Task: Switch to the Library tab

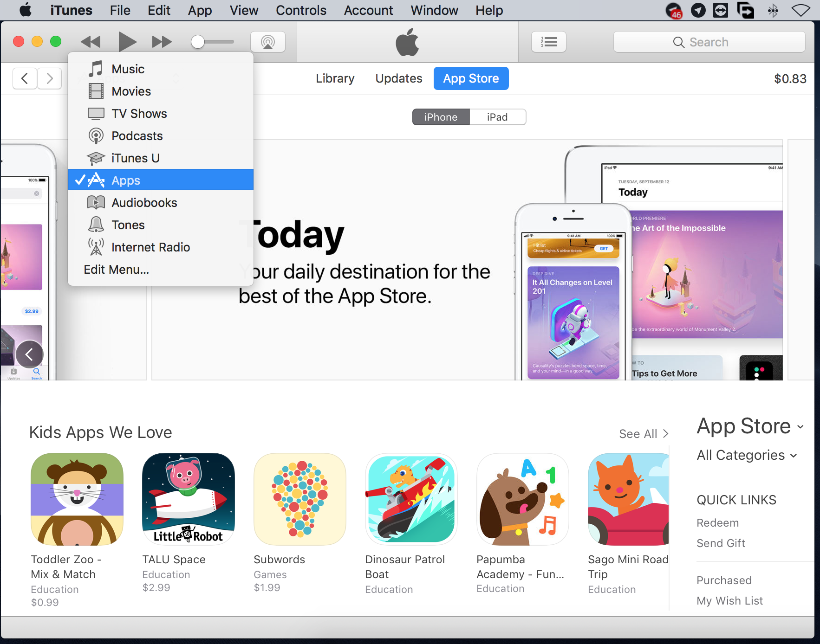Action: point(335,78)
